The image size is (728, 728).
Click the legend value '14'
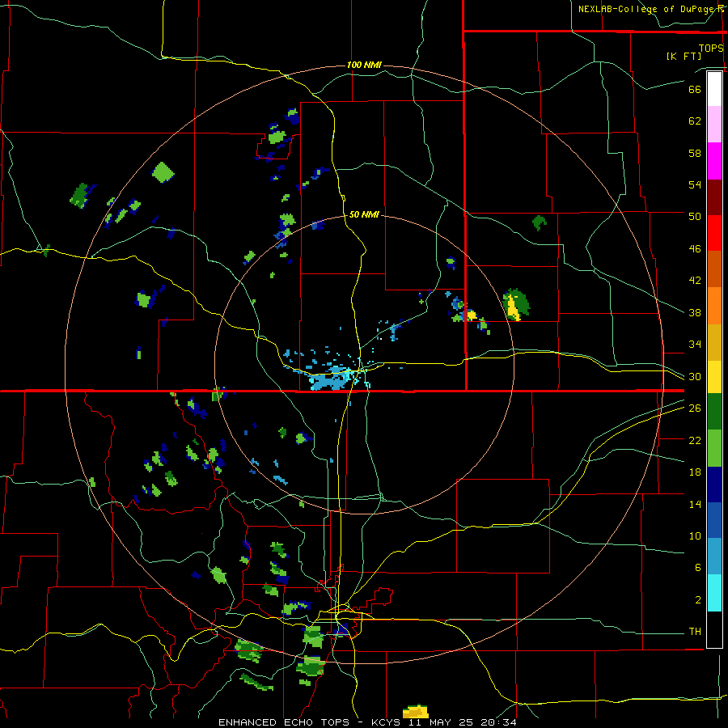[x=695, y=504]
